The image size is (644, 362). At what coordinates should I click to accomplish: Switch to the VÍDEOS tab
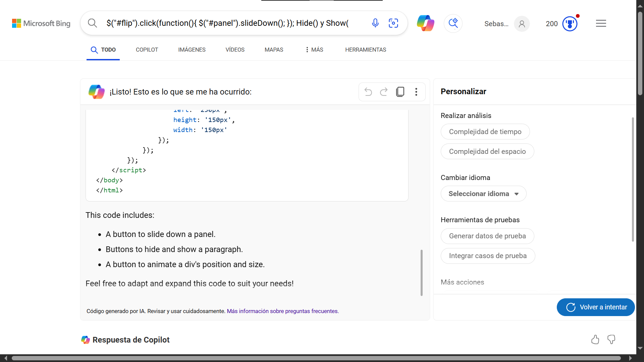(x=235, y=50)
